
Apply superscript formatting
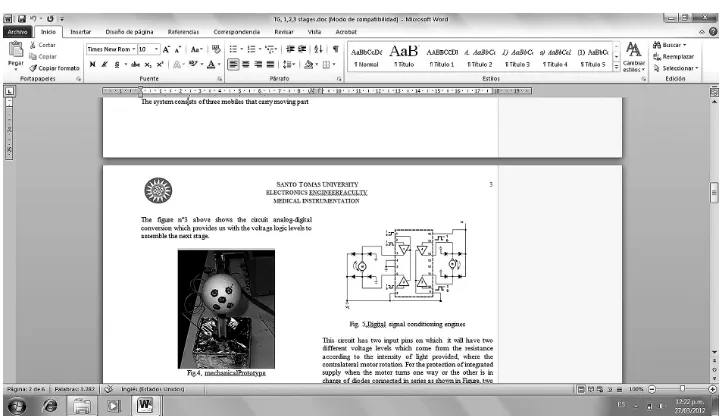[160, 64]
